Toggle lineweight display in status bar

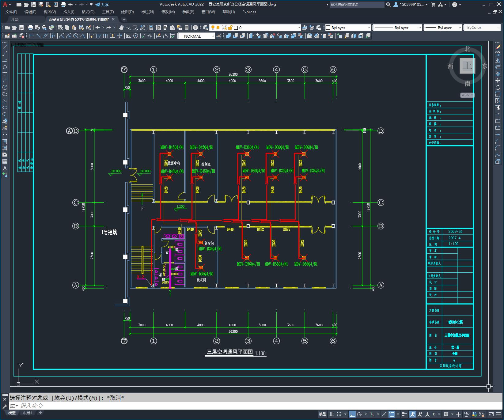404,414
